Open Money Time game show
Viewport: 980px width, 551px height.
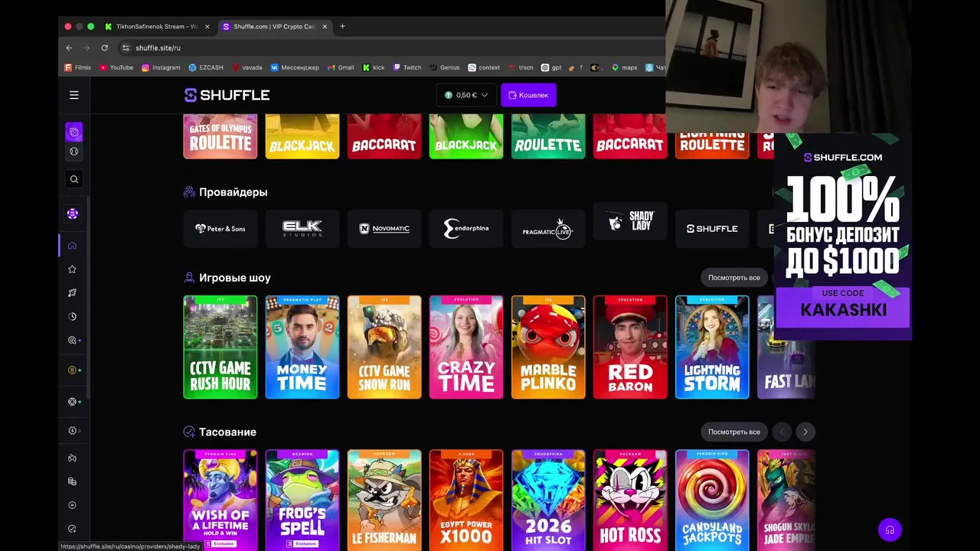click(x=302, y=347)
